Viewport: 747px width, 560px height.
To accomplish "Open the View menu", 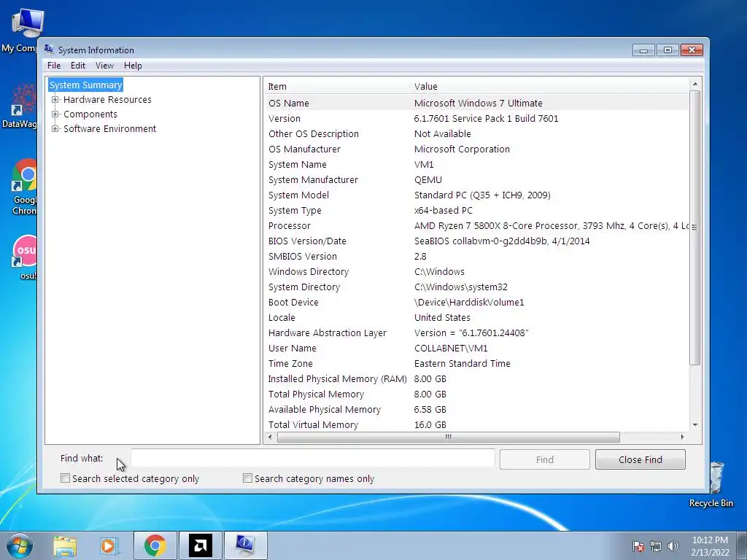I will click(104, 66).
